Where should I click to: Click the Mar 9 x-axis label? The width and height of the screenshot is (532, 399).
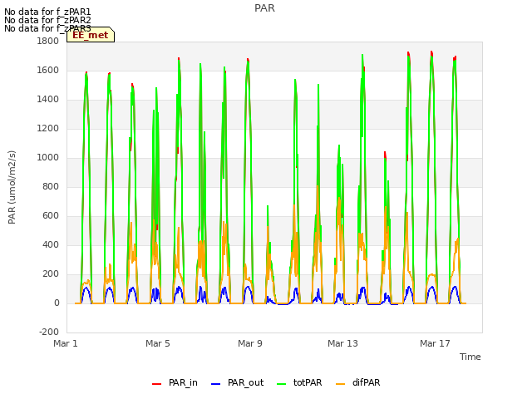tap(250, 343)
